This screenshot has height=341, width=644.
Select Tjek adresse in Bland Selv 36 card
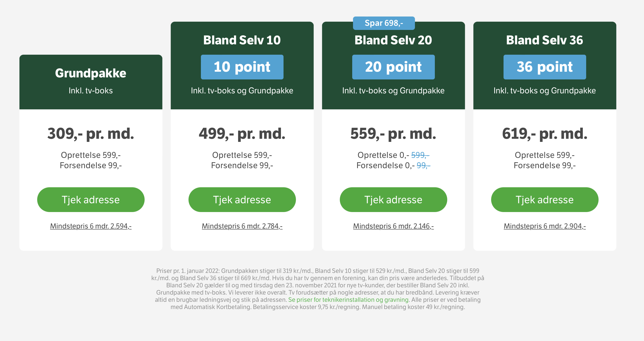click(545, 200)
